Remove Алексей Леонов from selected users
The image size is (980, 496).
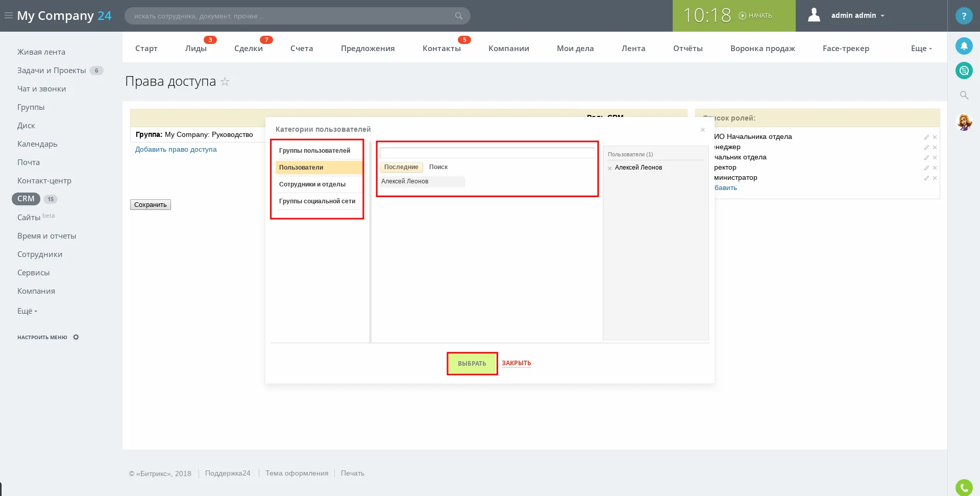coord(609,168)
